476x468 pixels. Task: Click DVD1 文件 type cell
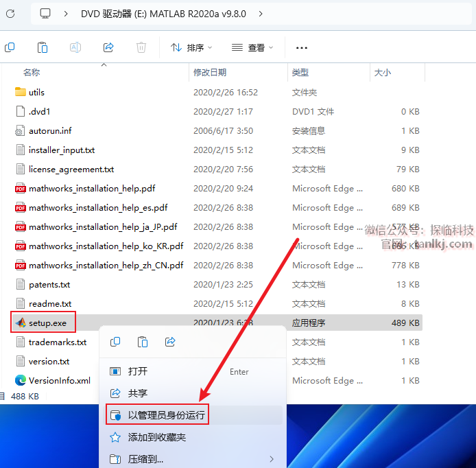coord(313,111)
